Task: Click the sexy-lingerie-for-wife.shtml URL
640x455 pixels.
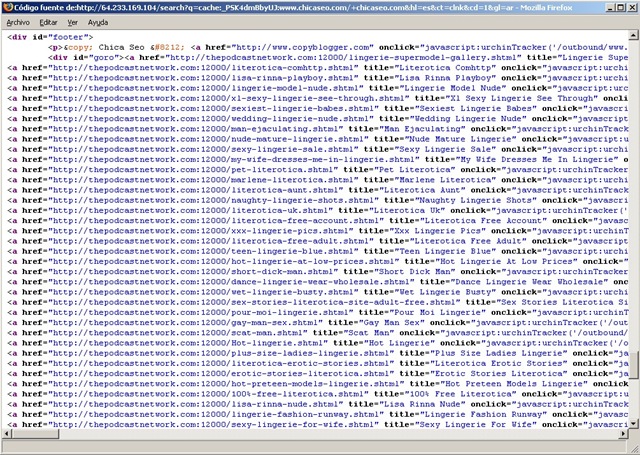Action: point(211,425)
